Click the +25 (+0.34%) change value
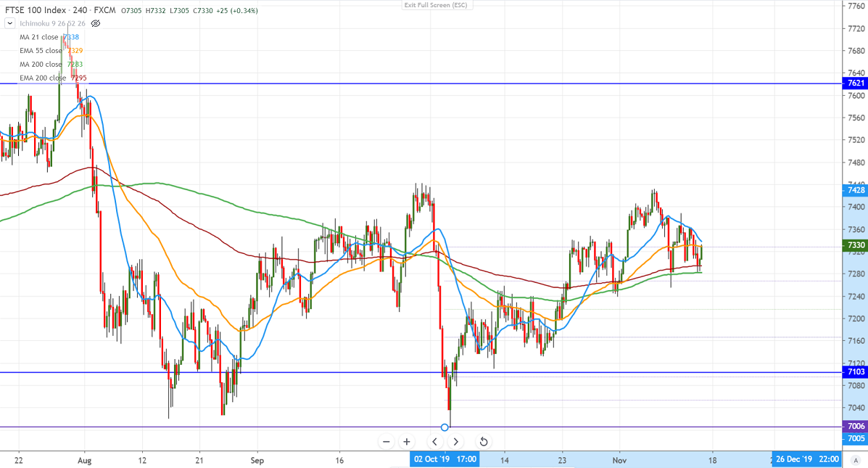Screen dimensions: 868x468 pos(236,11)
